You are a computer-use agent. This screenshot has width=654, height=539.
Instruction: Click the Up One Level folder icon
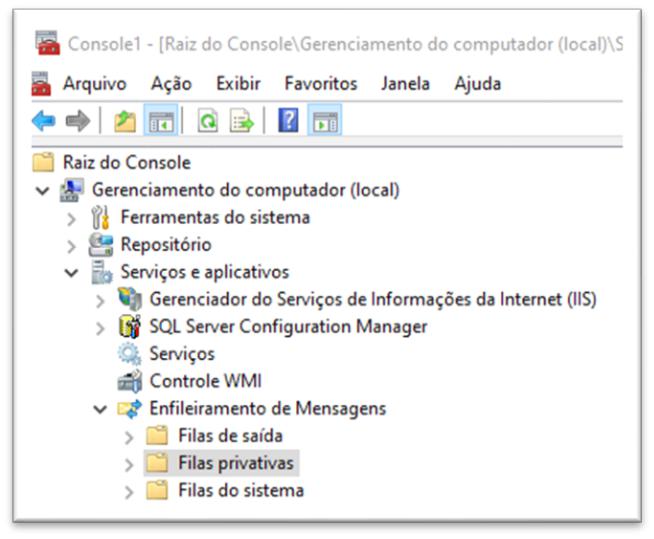coord(125,121)
